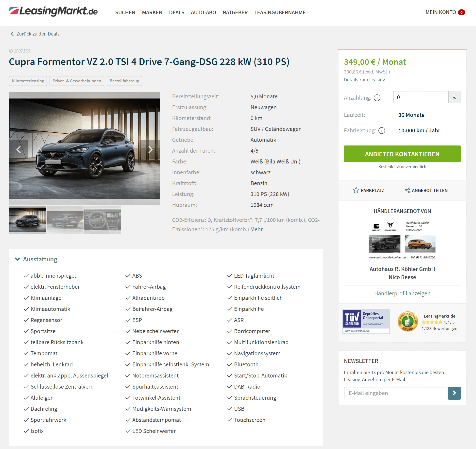Click the E-Mail eingeben newsletter field

click(396, 393)
